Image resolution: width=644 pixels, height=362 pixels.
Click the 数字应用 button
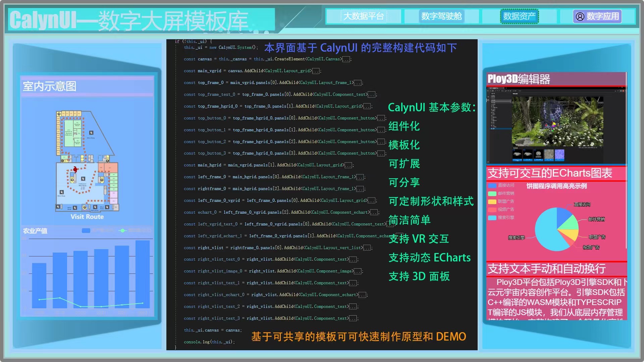pyautogui.click(x=597, y=16)
